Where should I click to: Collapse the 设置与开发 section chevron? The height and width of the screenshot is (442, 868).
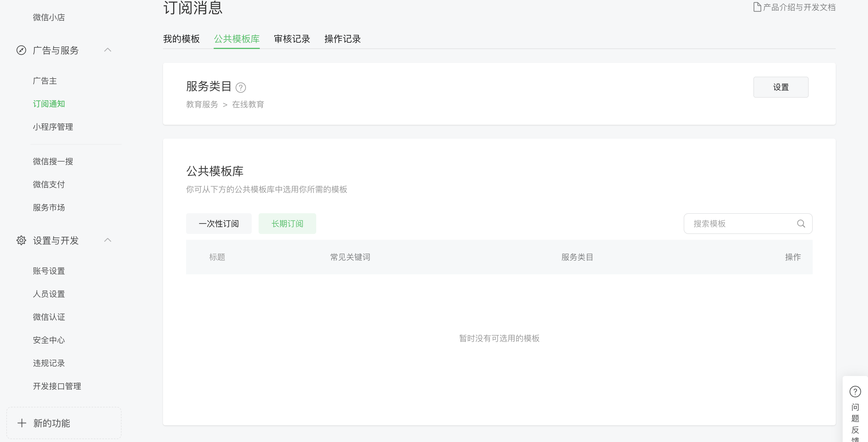click(108, 240)
